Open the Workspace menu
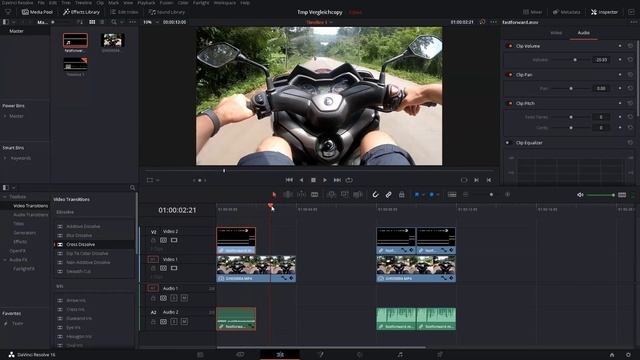 point(224,2)
